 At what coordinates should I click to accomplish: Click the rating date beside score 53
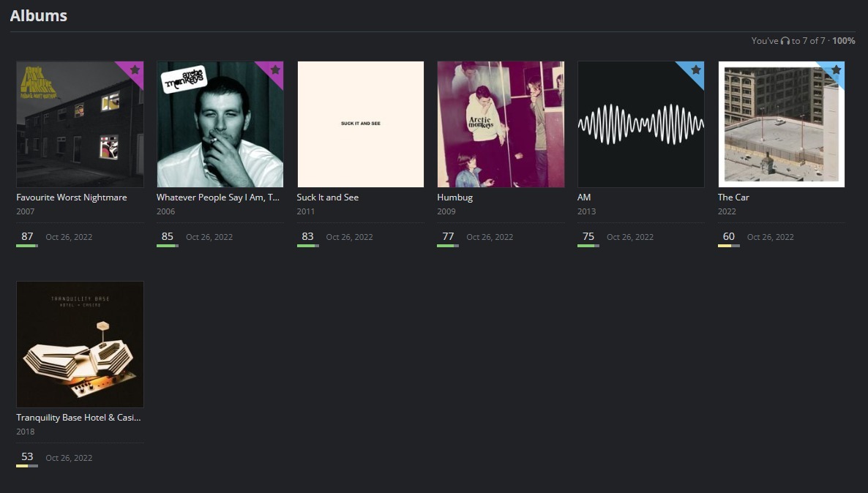point(69,458)
